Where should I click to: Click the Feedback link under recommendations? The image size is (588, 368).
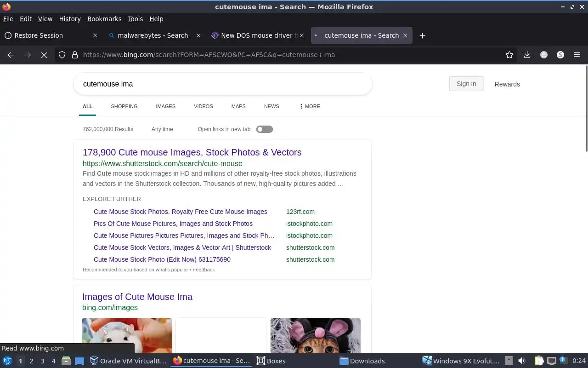(204, 270)
